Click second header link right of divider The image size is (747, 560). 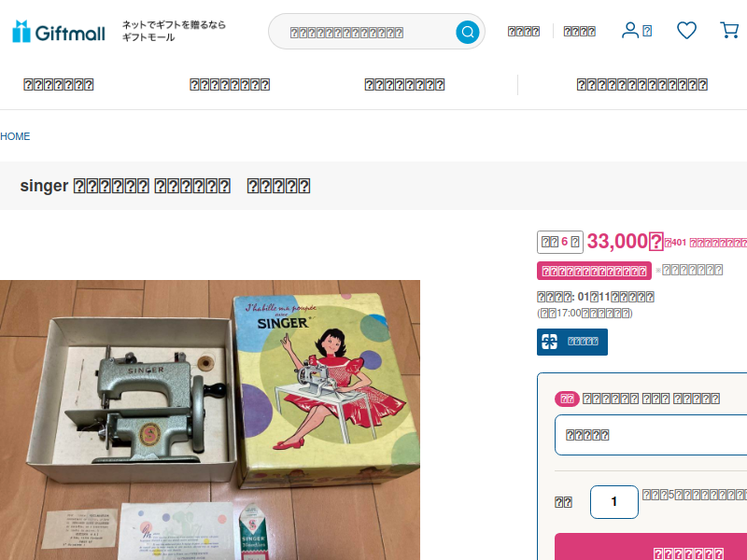[579, 32]
